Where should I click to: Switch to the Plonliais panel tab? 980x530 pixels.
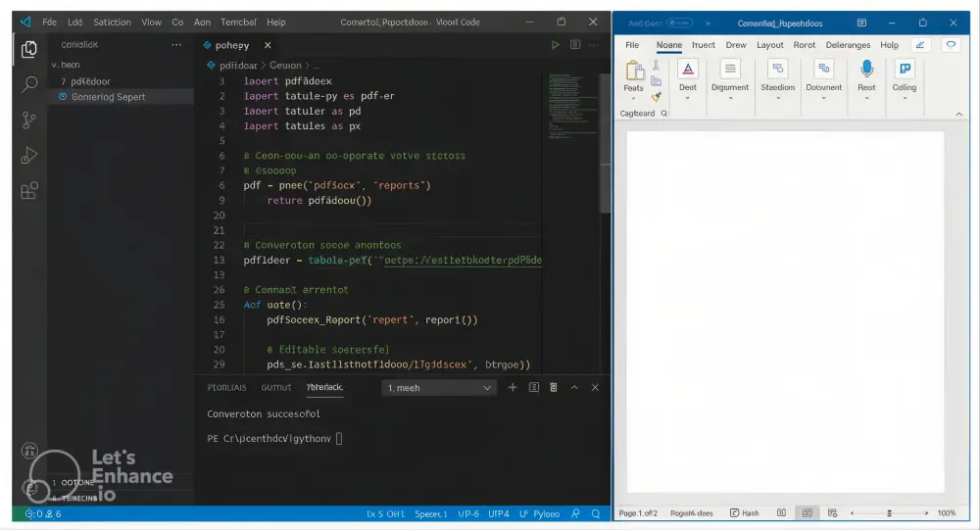click(x=227, y=388)
